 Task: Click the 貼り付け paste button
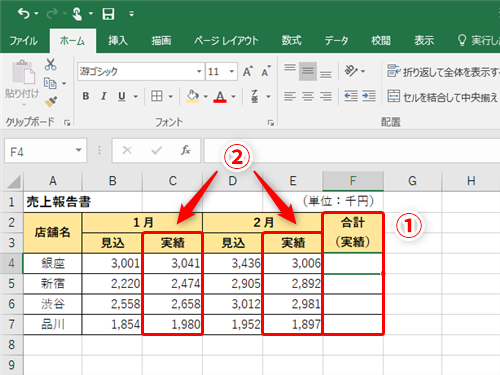pos(22,83)
